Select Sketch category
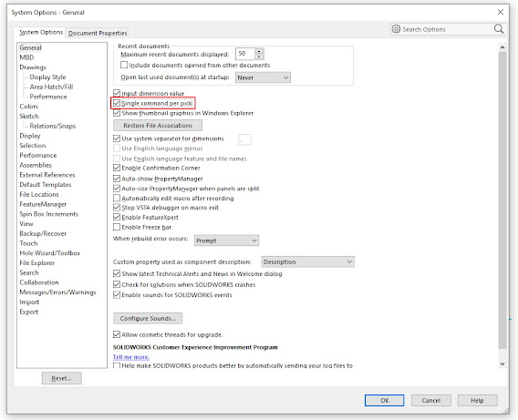518x420 pixels. coord(29,116)
